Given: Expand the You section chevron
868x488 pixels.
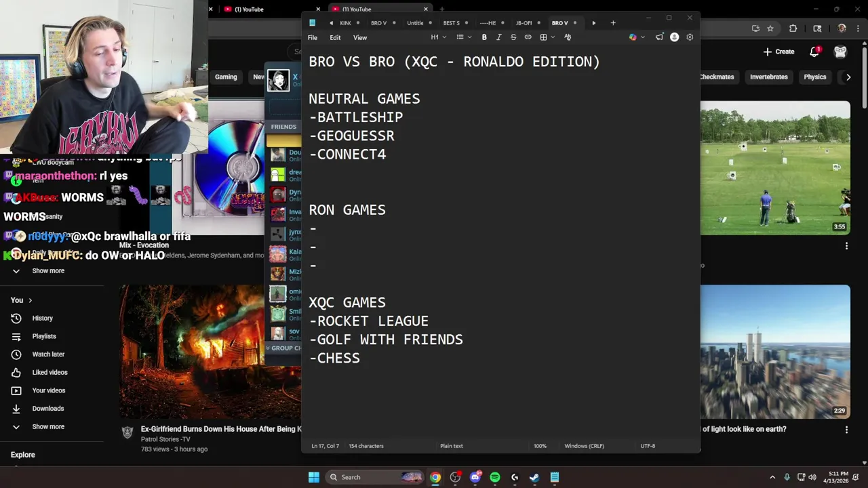Looking at the screenshot, I should click(x=30, y=300).
